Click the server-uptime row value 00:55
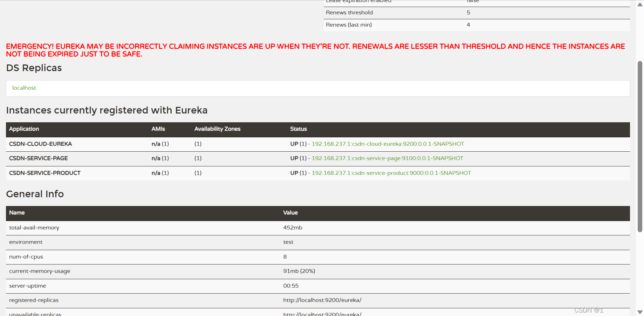 291,286
